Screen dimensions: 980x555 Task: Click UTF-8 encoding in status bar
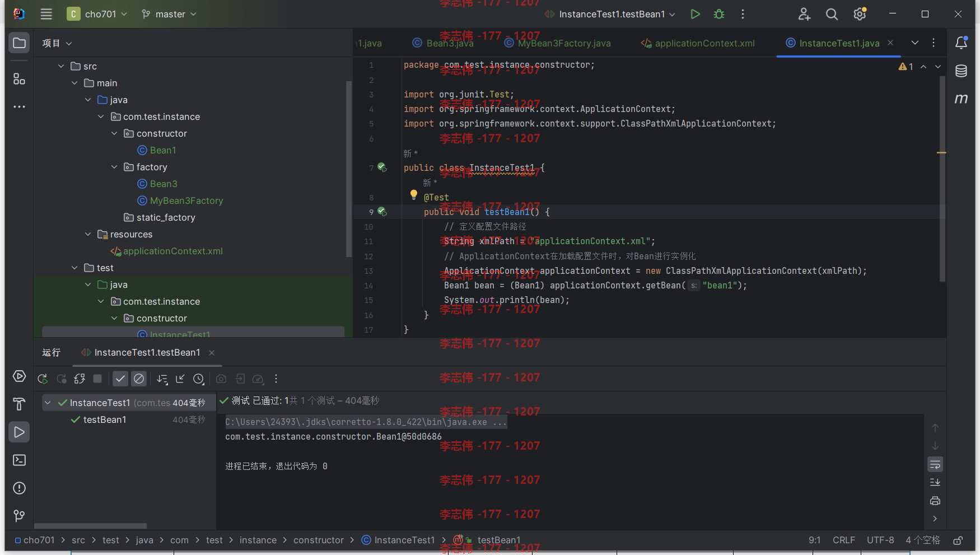(x=880, y=540)
